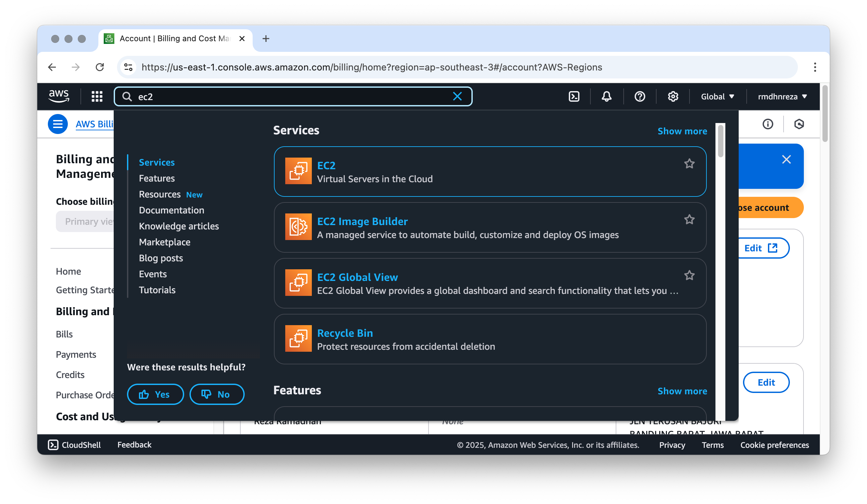Open CloudShell from footer
Image resolution: width=867 pixels, height=504 pixels.
coord(74,445)
